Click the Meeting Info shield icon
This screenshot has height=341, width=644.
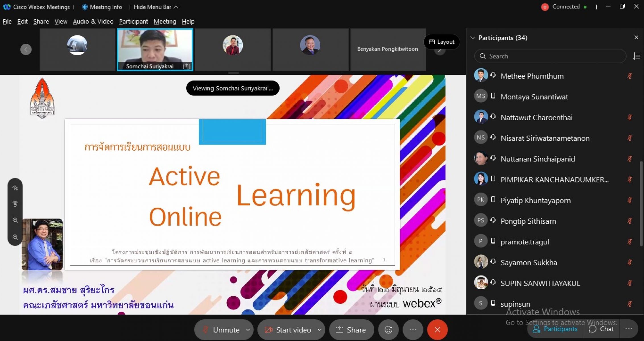[84, 7]
